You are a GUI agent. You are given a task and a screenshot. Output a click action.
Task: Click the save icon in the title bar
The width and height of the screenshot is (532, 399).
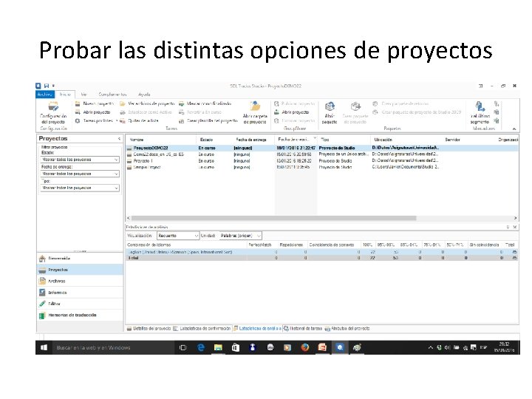[x=47, y=86]
